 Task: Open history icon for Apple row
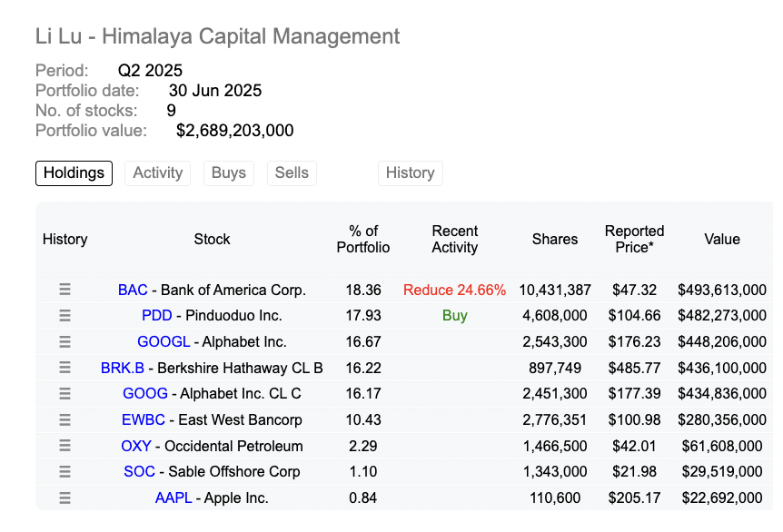tap(64, 498)
